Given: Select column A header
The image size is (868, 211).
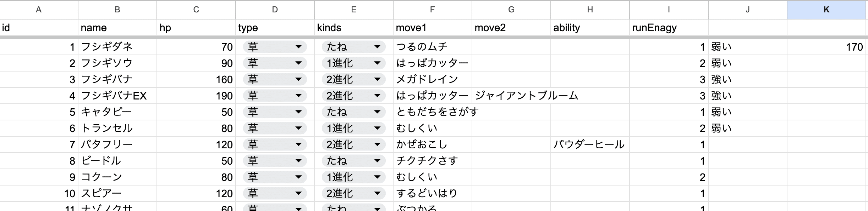Looking at the screenshot, I should pos(39,10).
